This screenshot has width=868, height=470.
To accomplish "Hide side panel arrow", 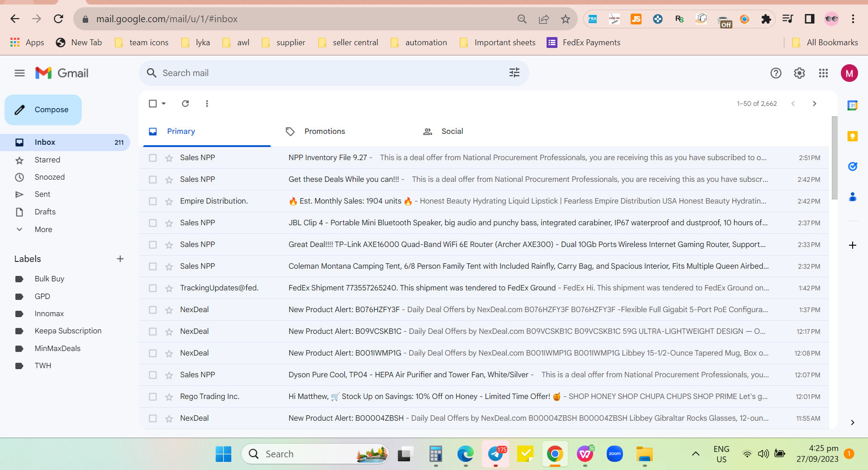I will 853,423.
